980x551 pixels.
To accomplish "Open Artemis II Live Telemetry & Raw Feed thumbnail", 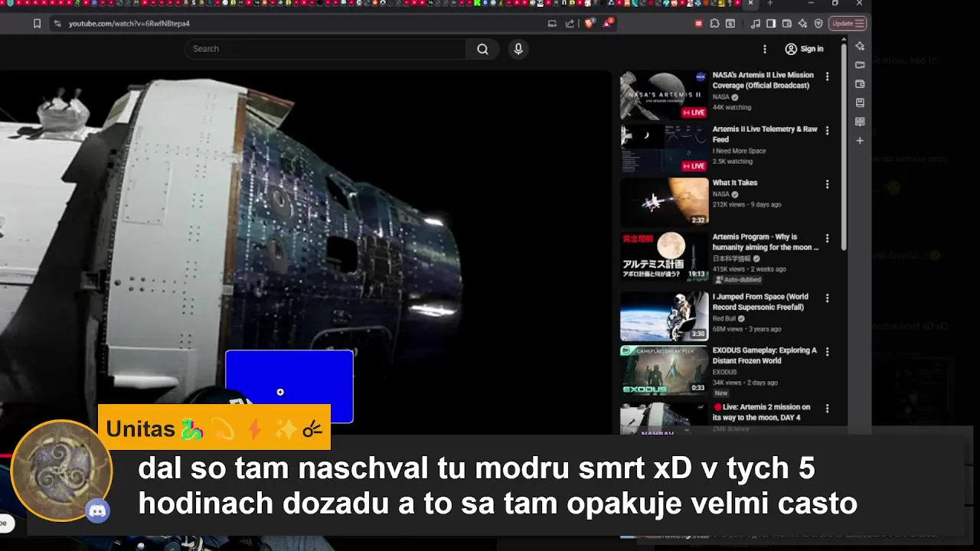I will click(x=664, y=149).
